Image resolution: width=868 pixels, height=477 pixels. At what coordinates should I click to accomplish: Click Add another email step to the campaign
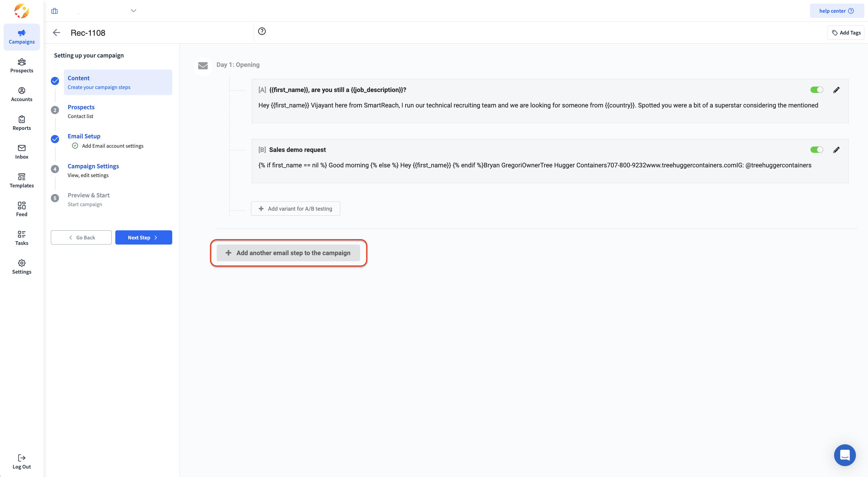(288, 253)
